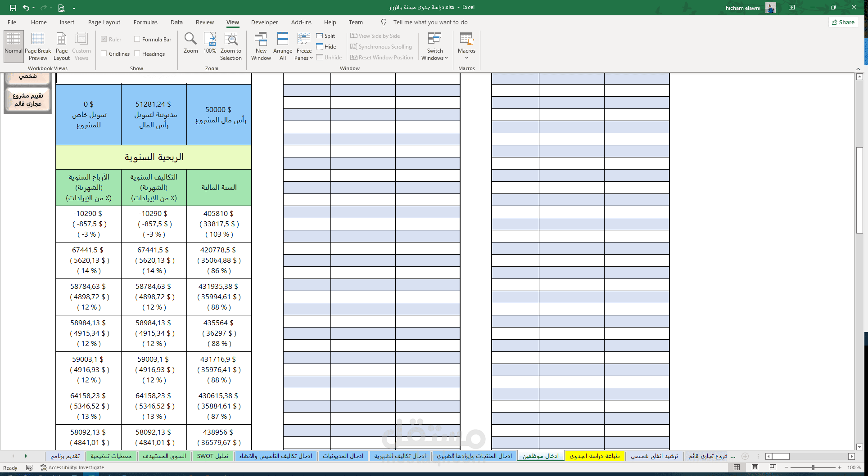Image resolution: width=868 pixels, height=476 pixels.
Task: Save the workbook with the floppy icon
Action: (x=13, y=8)
